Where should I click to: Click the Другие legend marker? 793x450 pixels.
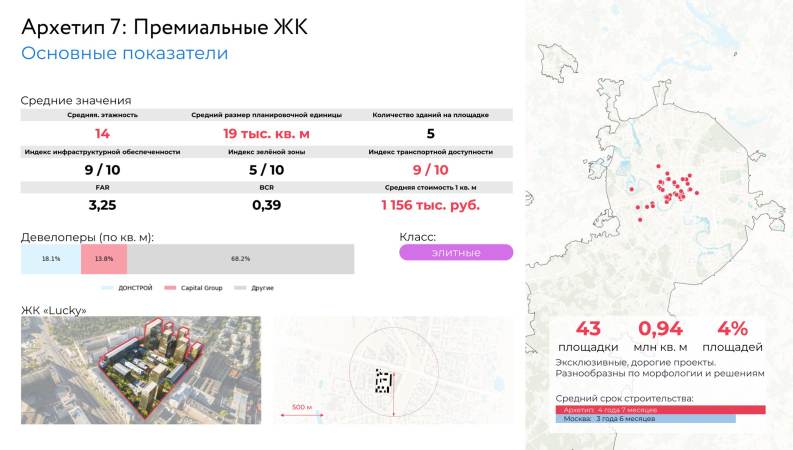click(x=240, y=287)
